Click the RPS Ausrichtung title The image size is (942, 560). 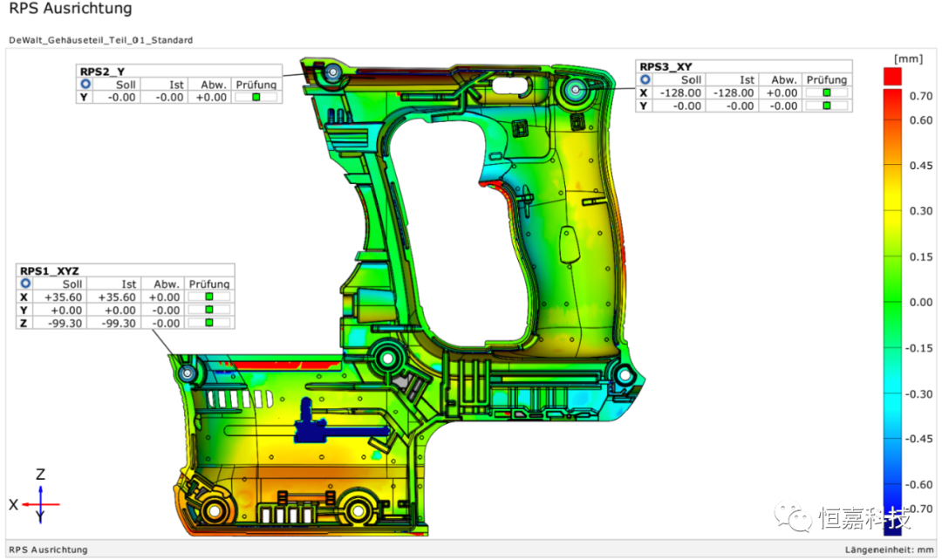[x=71, y=9]
